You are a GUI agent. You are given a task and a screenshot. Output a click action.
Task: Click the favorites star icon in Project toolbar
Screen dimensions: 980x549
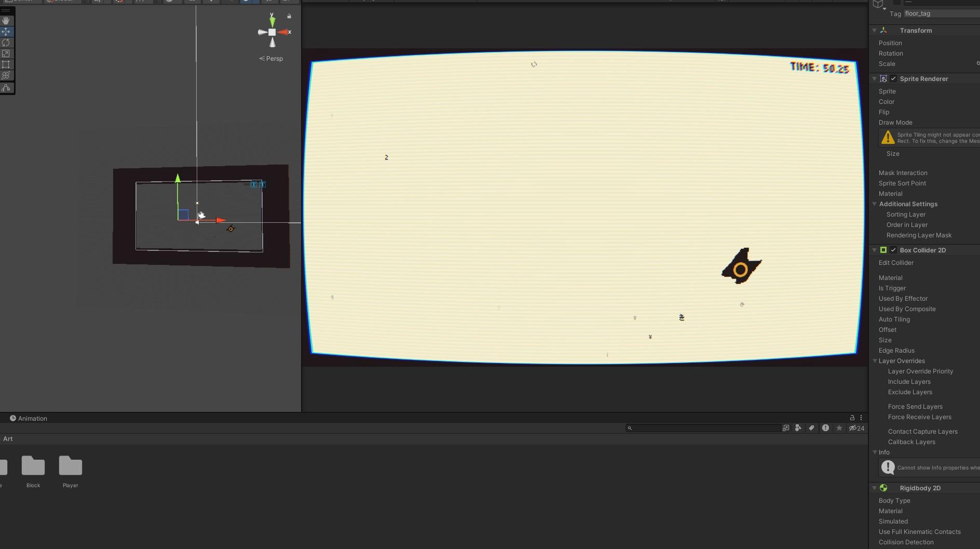click(839, 428)
